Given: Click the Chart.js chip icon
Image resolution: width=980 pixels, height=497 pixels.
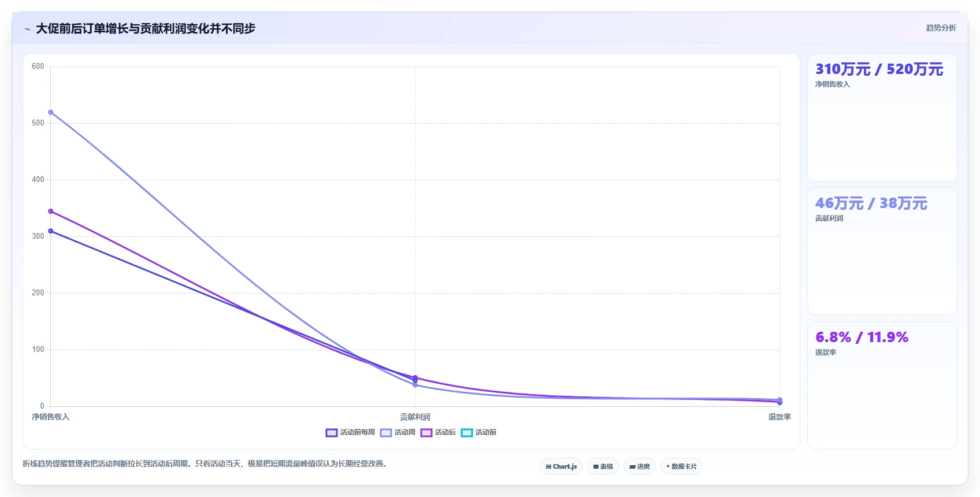Looking at the screenshot, I should 548,466.
